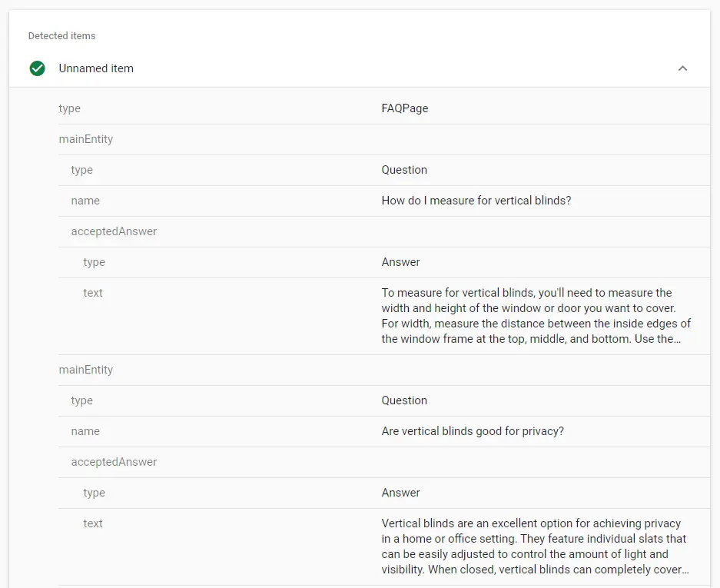720x588 pixels.
Task: Select the second Answer type value
Action: pyautogui.click(x=400, y=493)
